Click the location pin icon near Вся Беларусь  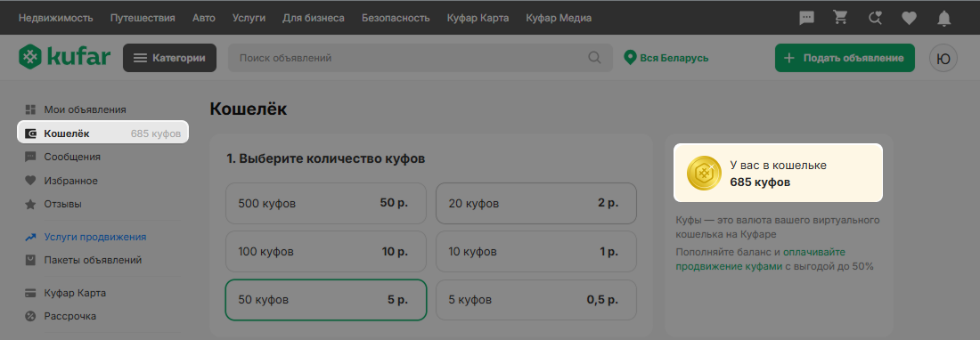(x=630, y=58)
